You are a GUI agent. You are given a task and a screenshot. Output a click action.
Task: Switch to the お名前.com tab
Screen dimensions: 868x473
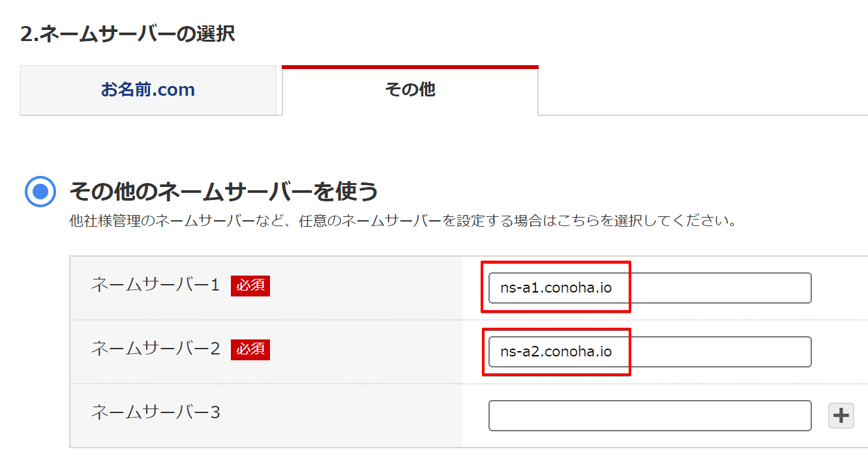tap(148, 90)
